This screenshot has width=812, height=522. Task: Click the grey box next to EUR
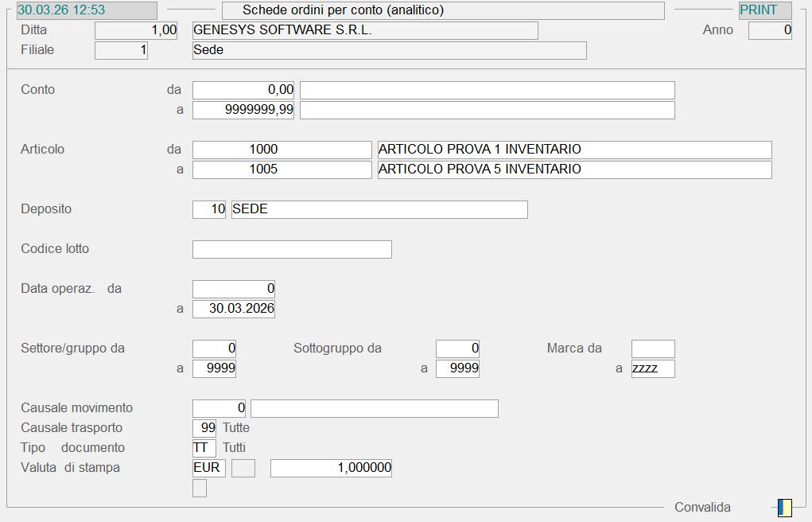point(243,468)
